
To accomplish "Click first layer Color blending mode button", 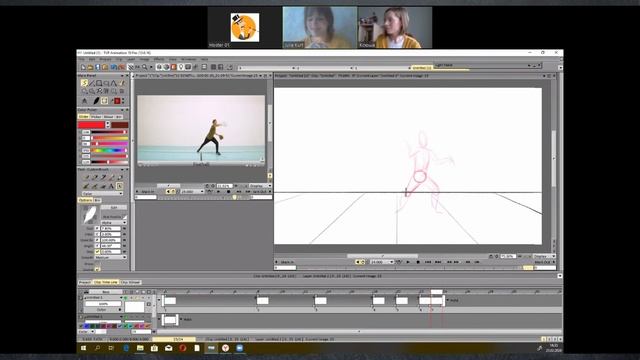I will (102, 310).
